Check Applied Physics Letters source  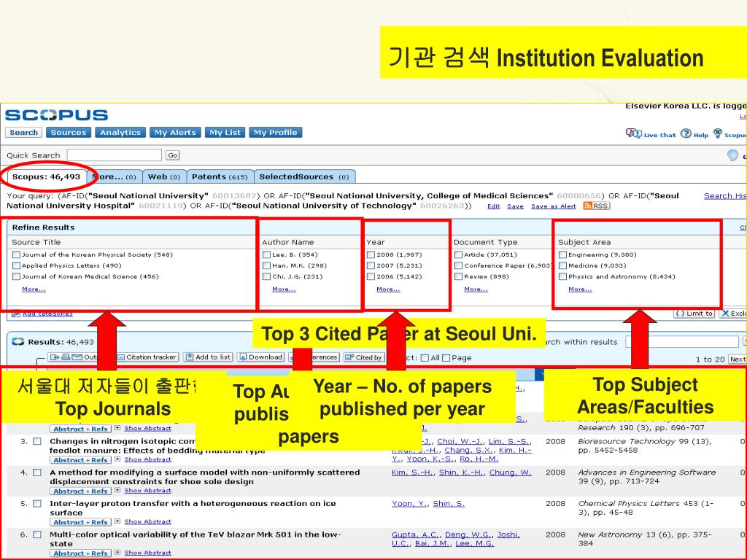pyautogui.click(x=17, y=265)
